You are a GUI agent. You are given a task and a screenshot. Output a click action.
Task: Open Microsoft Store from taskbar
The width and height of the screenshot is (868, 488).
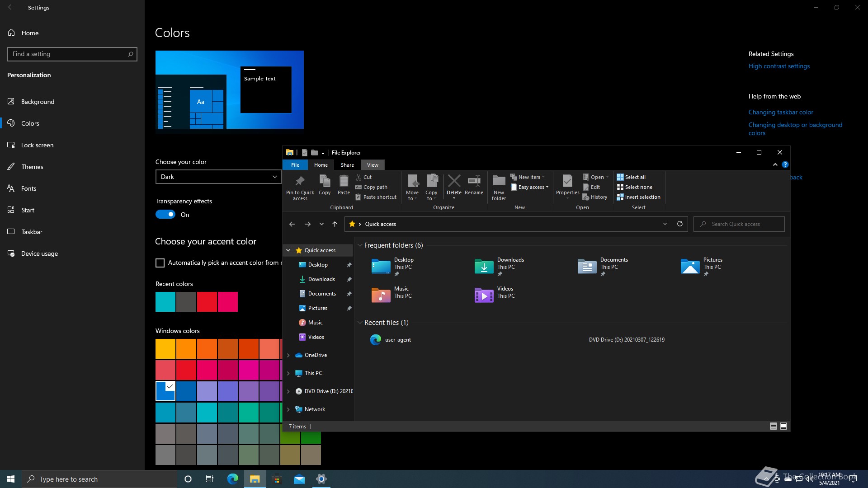coord(277,479)
